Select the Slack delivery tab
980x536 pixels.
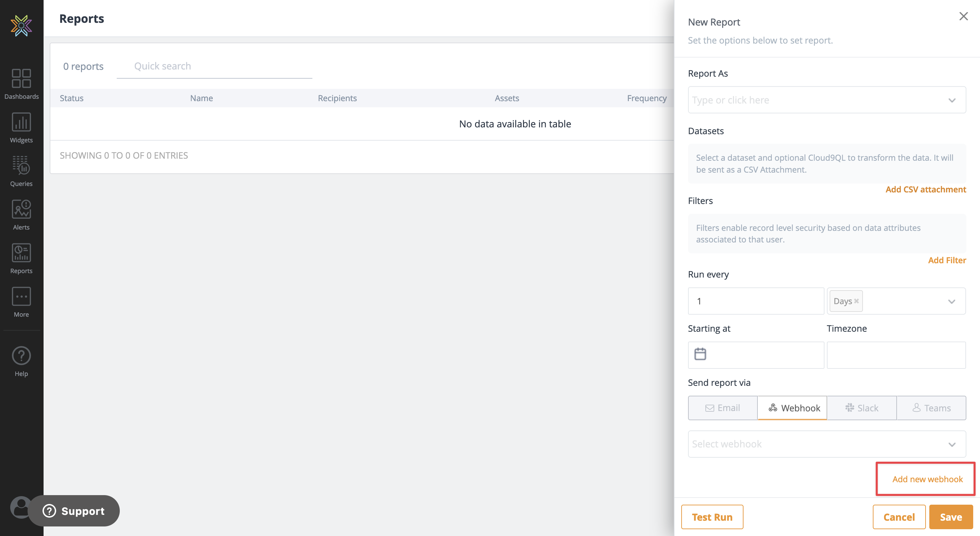pos(862,408)
